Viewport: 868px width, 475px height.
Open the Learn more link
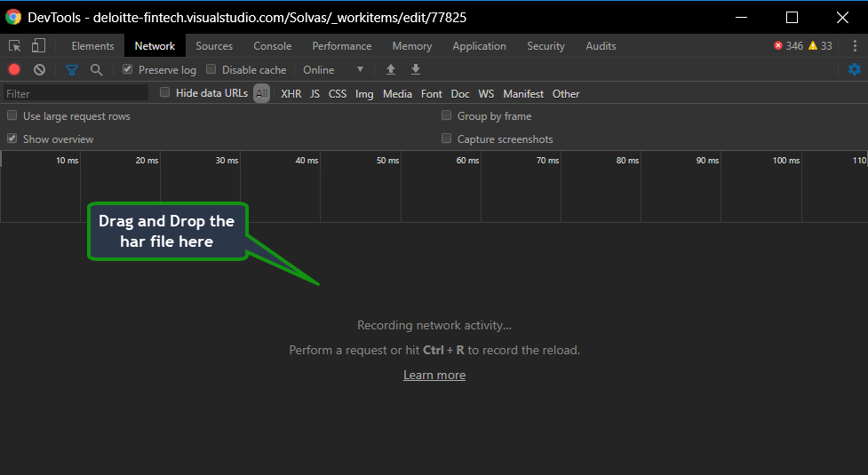tap(434, 375)
